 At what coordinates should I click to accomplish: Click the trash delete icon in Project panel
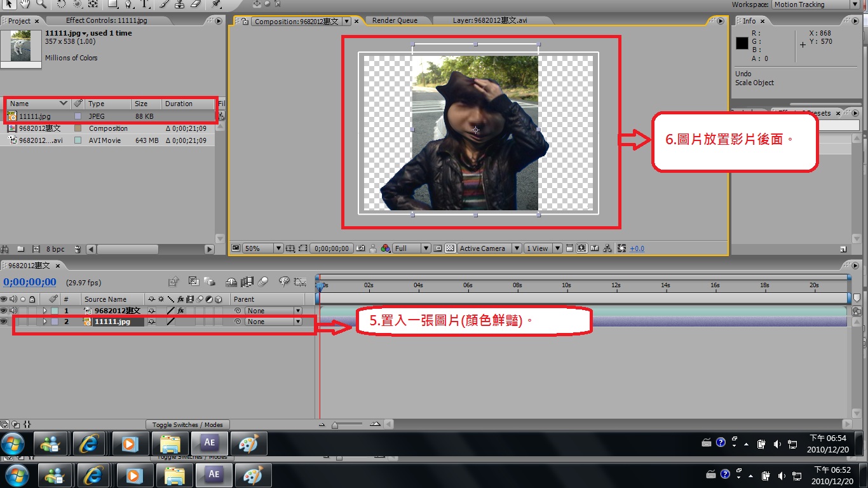coord(78,249)
